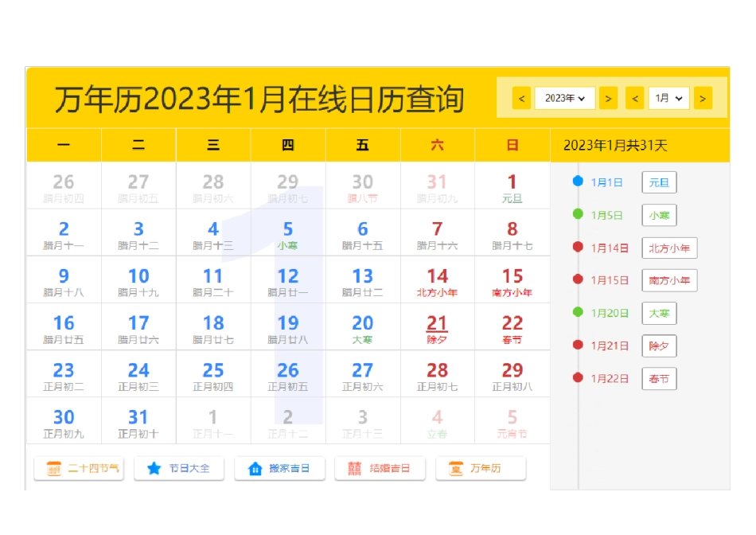This screenshot has width=756, height=535.
Task: Click the orange icon beside 万年历 button
Action: [456, 469]
